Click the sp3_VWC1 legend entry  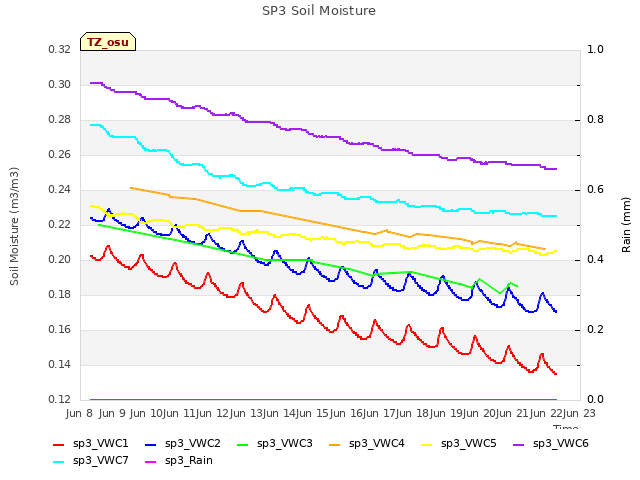pos(91,444)
